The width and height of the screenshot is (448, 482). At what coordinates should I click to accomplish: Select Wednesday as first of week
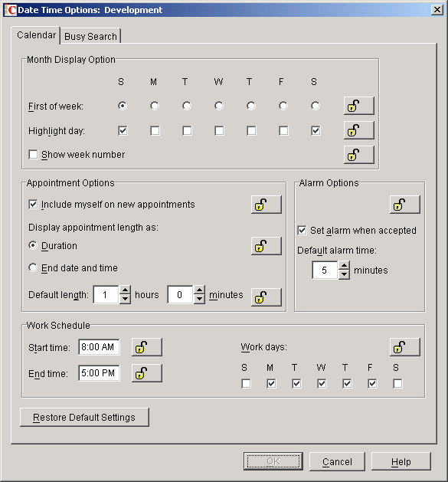tap(219, 106)
